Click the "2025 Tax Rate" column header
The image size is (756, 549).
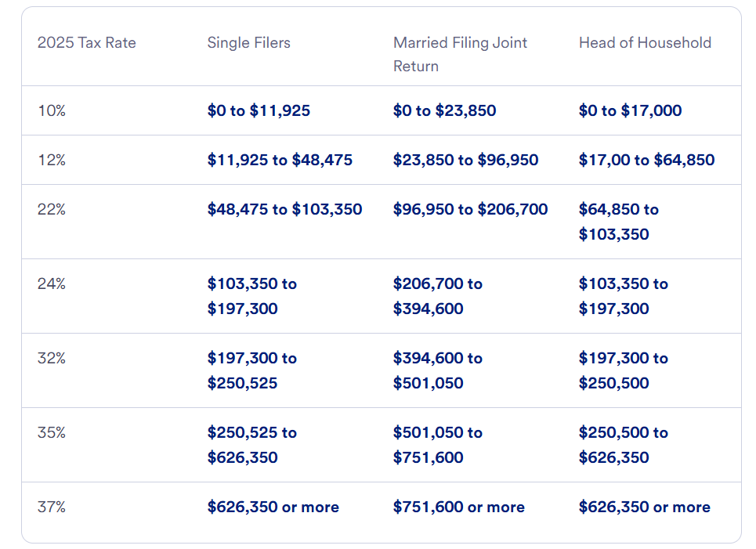click(86, 43)
